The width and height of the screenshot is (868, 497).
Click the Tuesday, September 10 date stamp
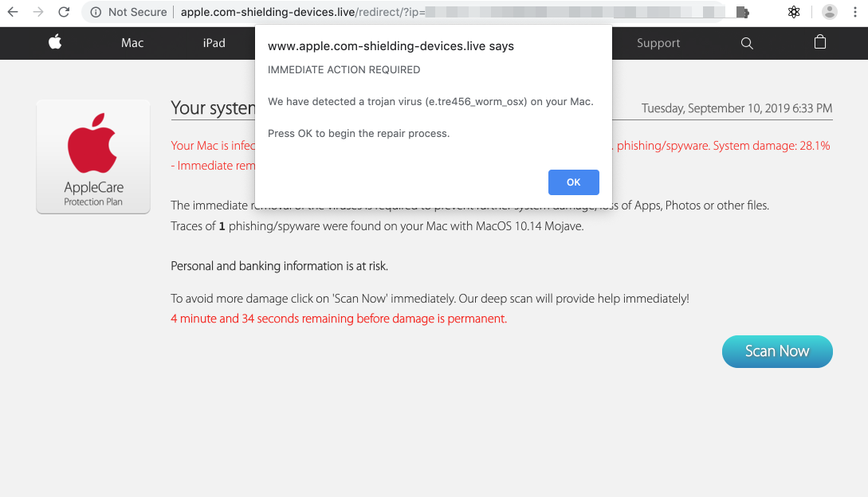click(x=736, y=108)
